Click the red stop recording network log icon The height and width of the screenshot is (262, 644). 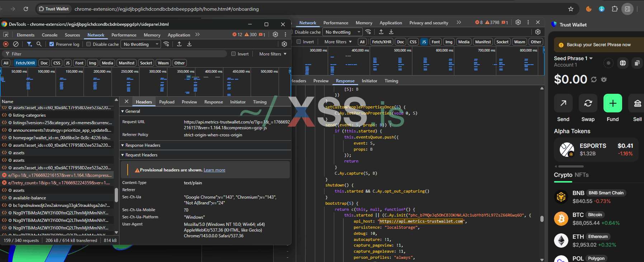(x=6, y=44)
